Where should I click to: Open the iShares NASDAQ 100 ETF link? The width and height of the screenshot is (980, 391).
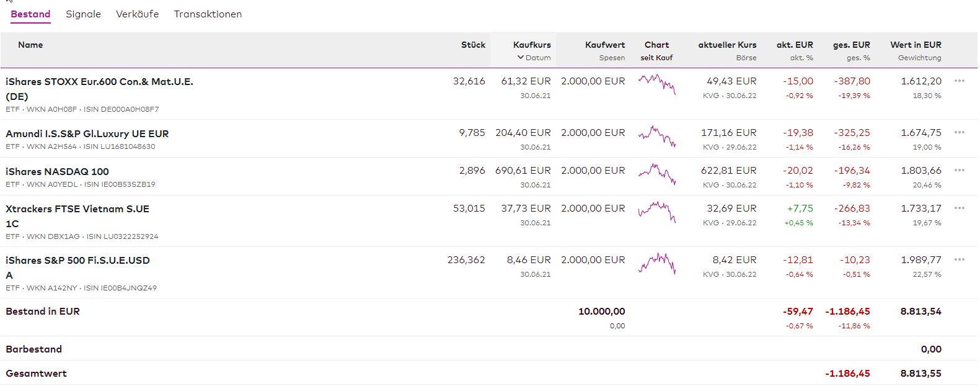57,172
